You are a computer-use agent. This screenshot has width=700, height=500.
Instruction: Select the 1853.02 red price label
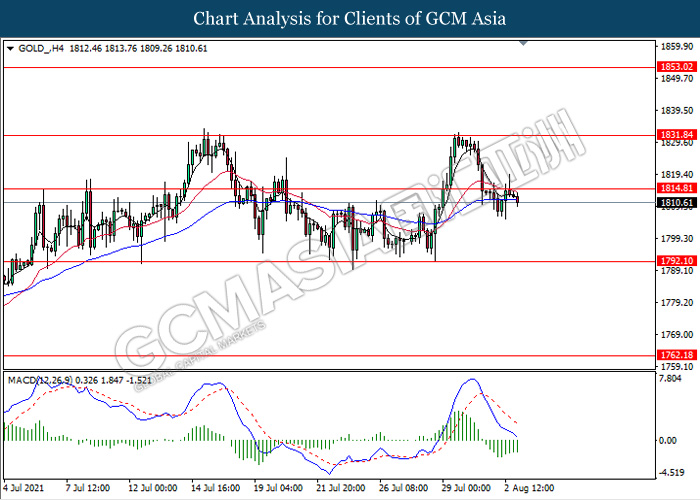[677, 67]
